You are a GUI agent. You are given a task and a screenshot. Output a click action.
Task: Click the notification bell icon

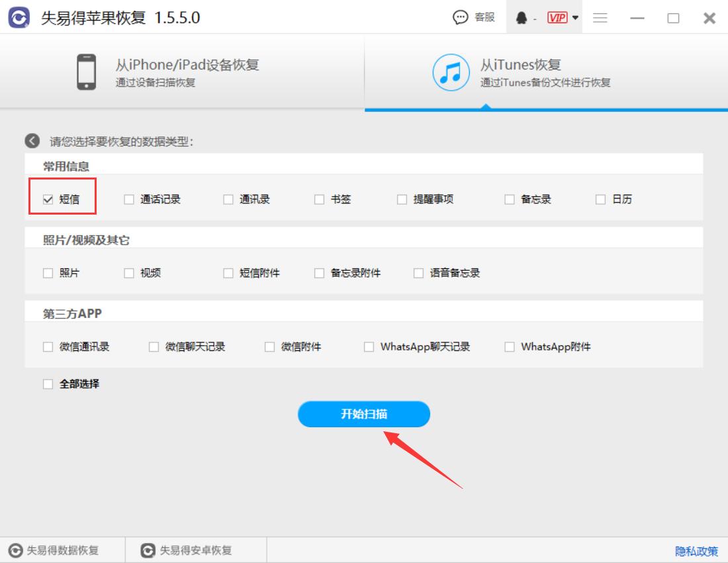pos(522,17)
